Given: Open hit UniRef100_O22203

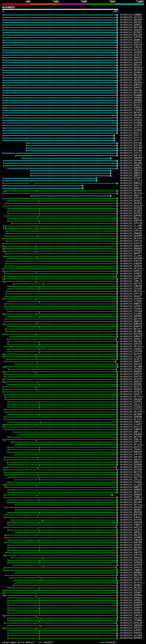Looking at the screenshot, I should (131, 17).
